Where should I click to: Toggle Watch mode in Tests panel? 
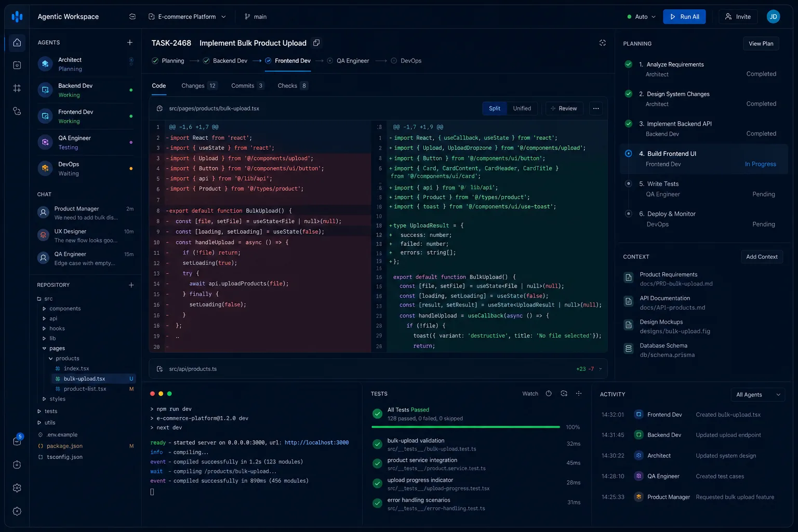point(530,394)
